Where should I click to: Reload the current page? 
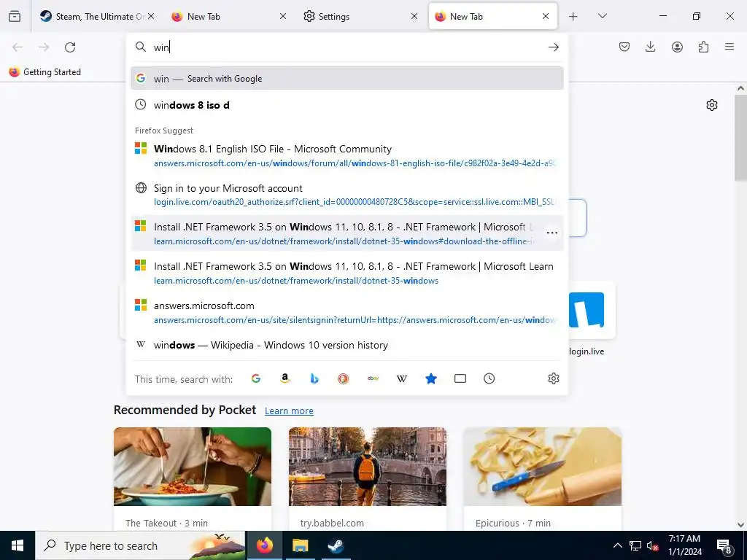click(70, 47)
